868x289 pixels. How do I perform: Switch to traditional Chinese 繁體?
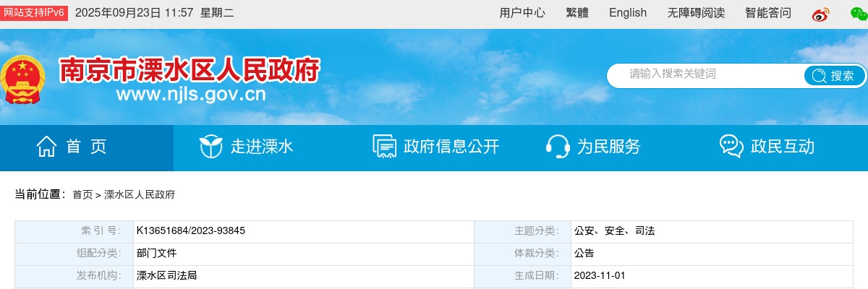(x=576, y=13)
